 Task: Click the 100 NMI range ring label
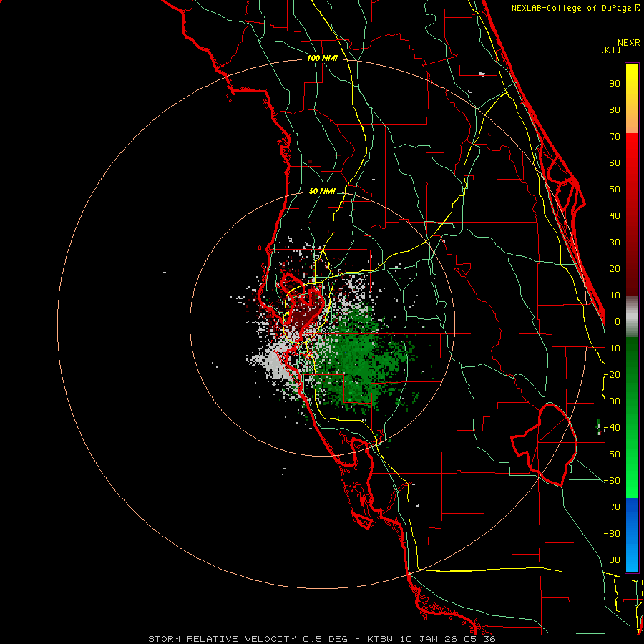(x=322, y=59)
